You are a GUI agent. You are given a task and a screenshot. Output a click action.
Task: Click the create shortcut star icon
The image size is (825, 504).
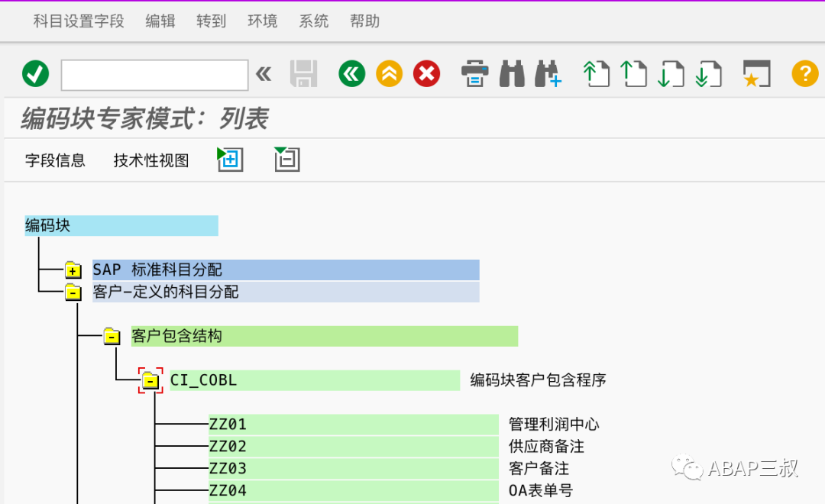[x=756, y=73]
